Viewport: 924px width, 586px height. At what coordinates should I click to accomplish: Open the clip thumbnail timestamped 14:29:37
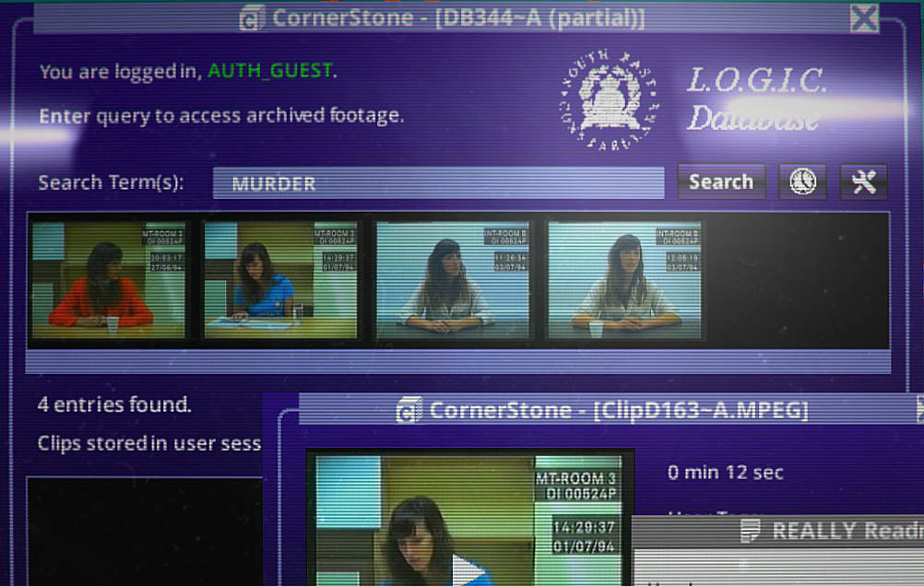(x=280, y=280)
